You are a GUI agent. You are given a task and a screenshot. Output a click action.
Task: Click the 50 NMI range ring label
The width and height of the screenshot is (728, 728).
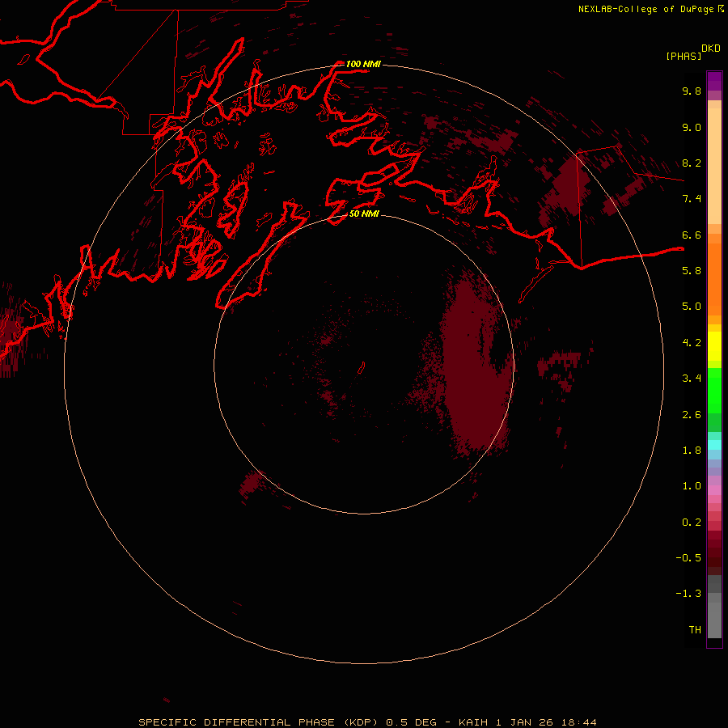pos(365,214)
